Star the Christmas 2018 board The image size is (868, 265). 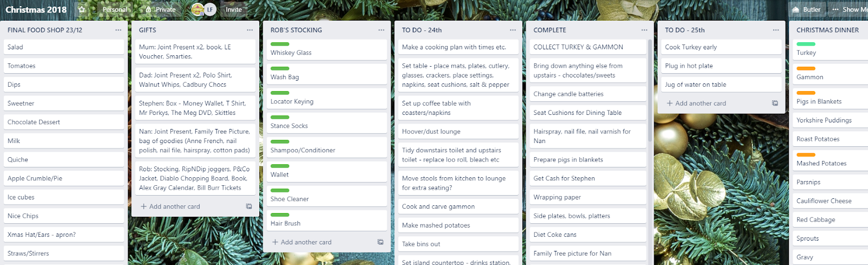[x=81, y=9]
